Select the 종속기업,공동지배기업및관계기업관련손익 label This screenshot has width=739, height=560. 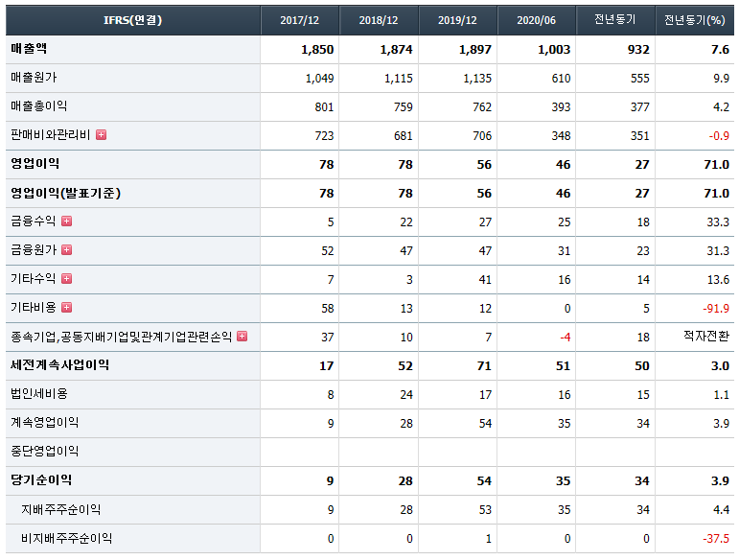point(122,337)
